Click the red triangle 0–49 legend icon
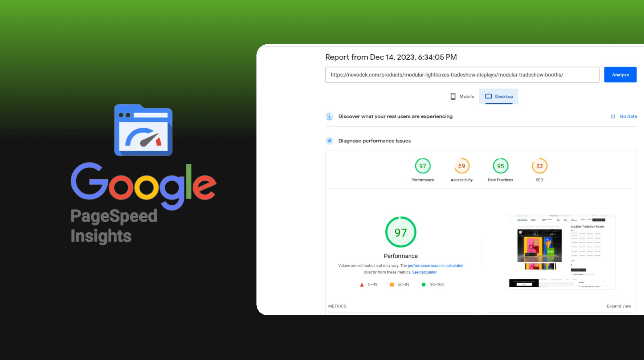The image size is (644, 360). [362, 285]
